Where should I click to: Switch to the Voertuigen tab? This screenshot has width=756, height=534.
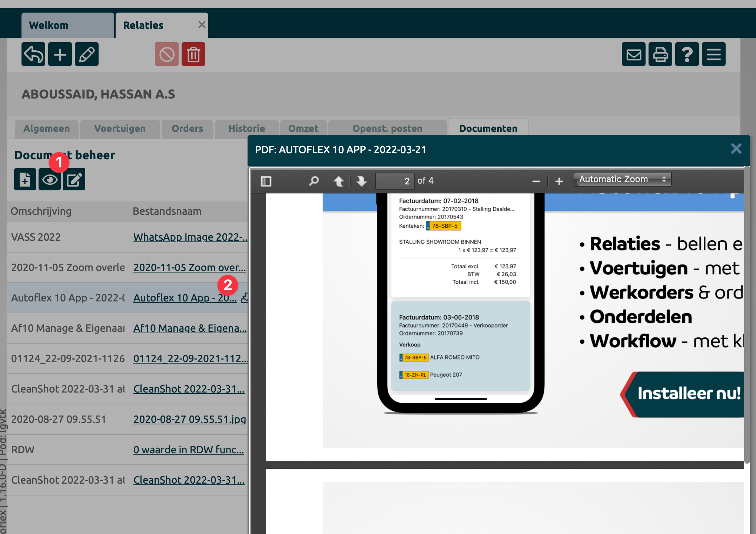(x=120, y=129)
